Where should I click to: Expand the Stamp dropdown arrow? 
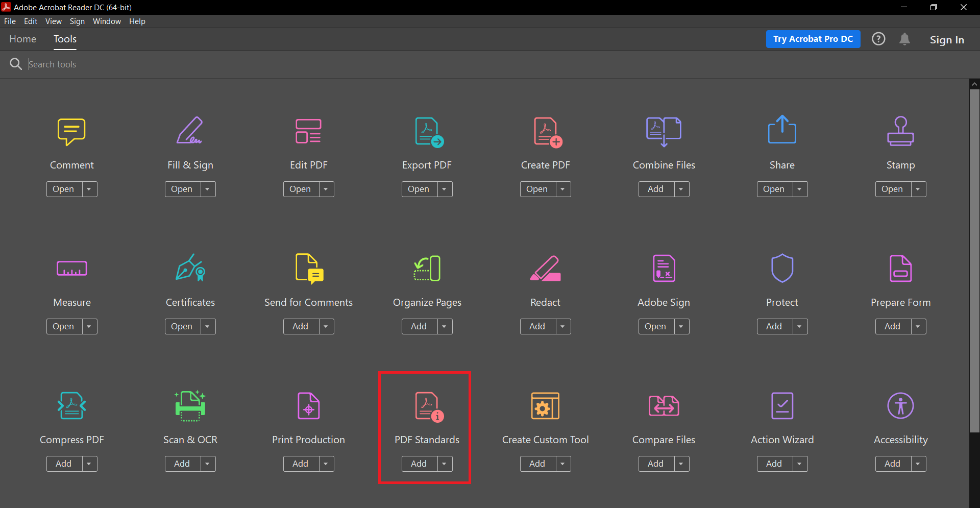pyautogui.click(x=918, y=189)
